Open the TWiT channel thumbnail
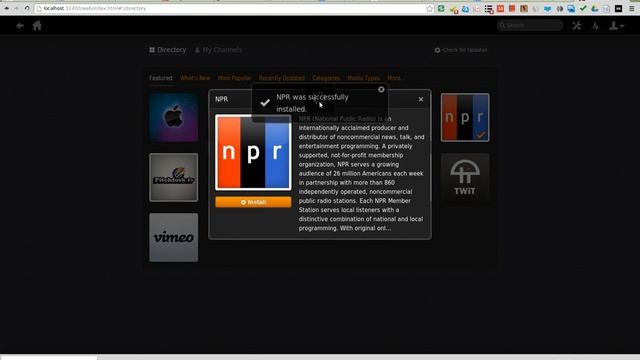The image size is (640, 360). click(x=465, y=178)
